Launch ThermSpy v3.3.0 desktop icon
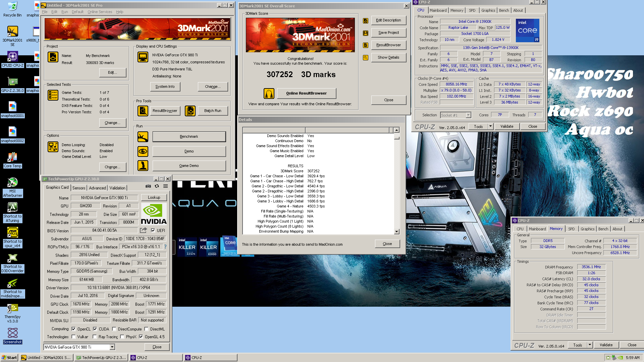This screenshot has height=362, width=644. pos(12,313)
